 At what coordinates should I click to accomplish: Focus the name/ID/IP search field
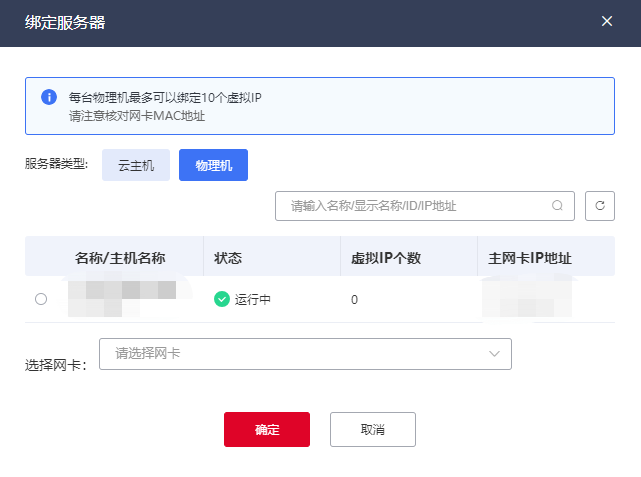pos(415,206)
